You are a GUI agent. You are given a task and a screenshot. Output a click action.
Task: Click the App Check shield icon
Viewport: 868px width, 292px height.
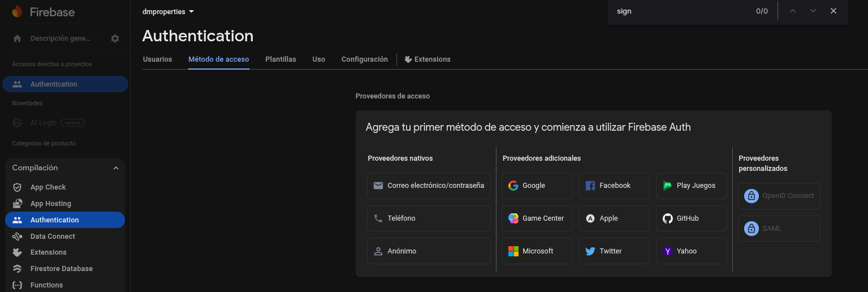click(18, 187)
